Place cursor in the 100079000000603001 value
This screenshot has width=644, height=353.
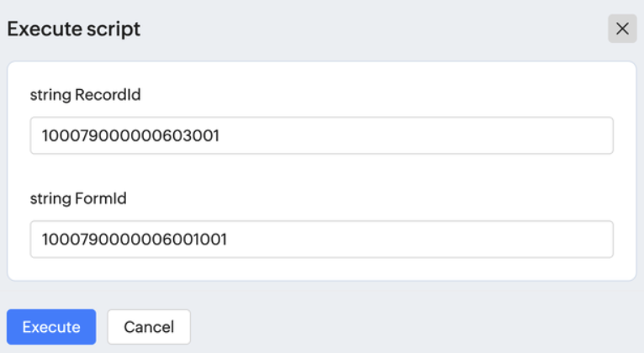pos(130,135)
